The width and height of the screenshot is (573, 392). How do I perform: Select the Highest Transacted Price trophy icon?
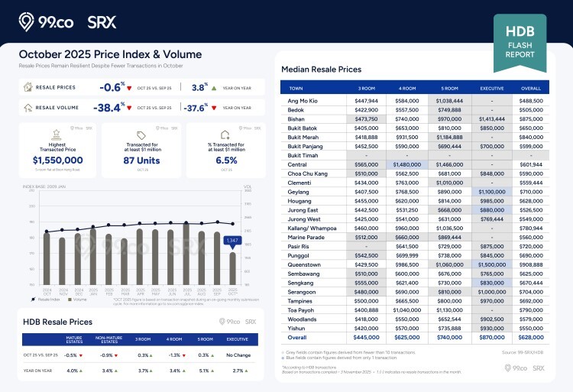[54, 135]
